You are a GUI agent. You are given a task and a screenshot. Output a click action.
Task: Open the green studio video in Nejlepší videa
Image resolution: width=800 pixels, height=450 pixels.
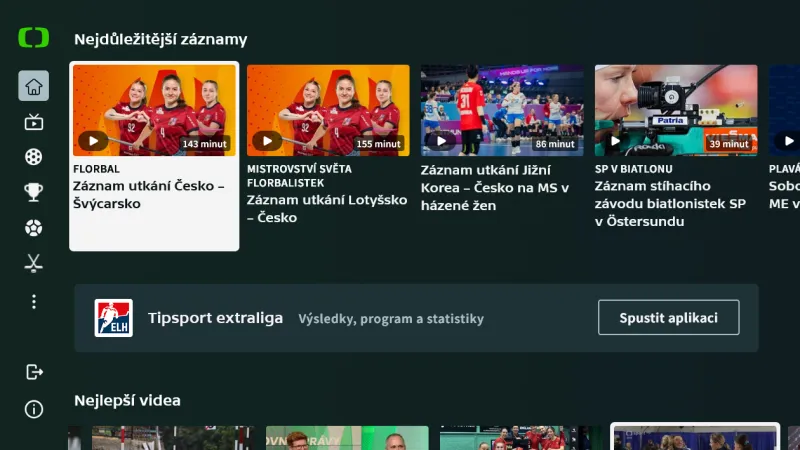click(347, 438)
